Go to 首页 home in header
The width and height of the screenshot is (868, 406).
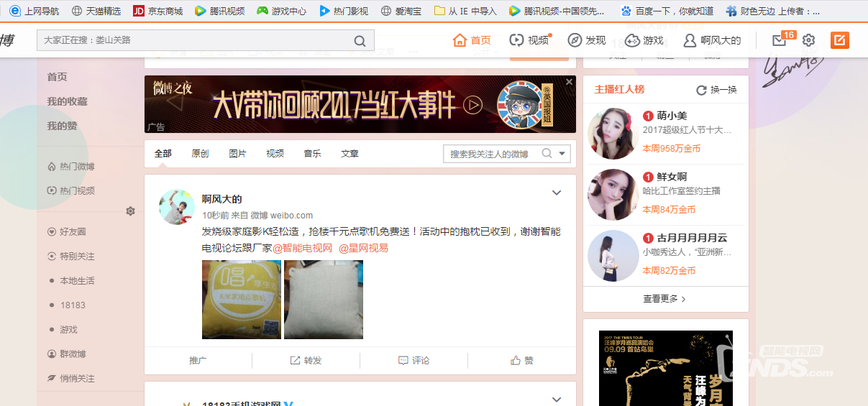coord(472,40)
